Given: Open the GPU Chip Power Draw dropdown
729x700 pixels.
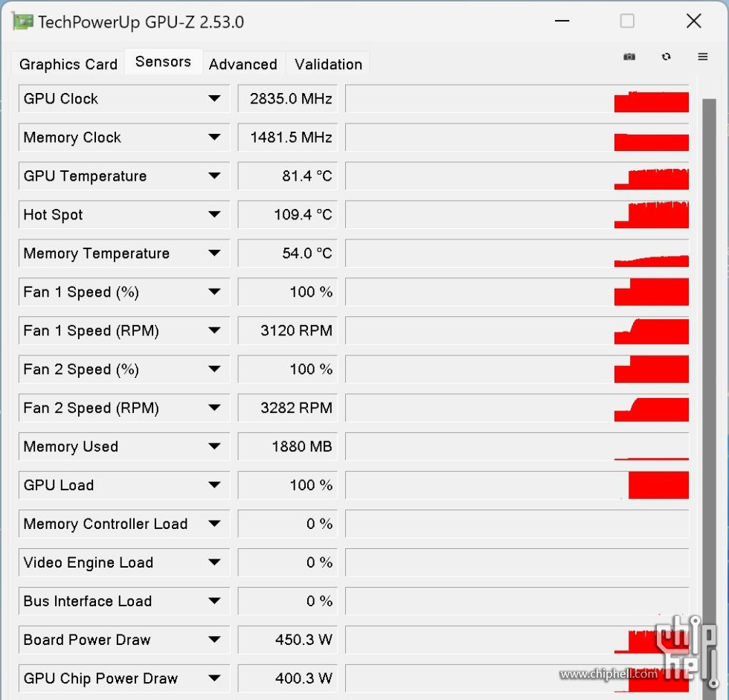Looking at the screenshot, I should pyautogui.click(x=214, y=678).
